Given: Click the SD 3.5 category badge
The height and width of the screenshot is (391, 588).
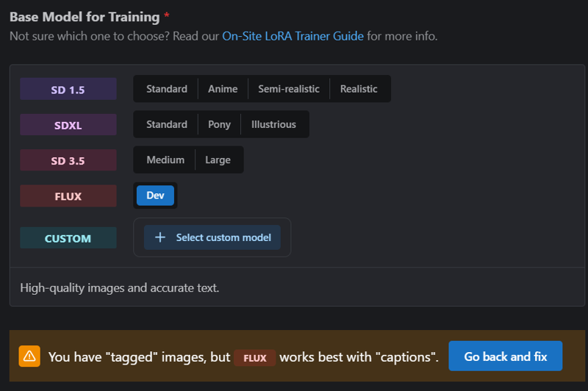Looking at the screenshot, I should tap(68, 160).
